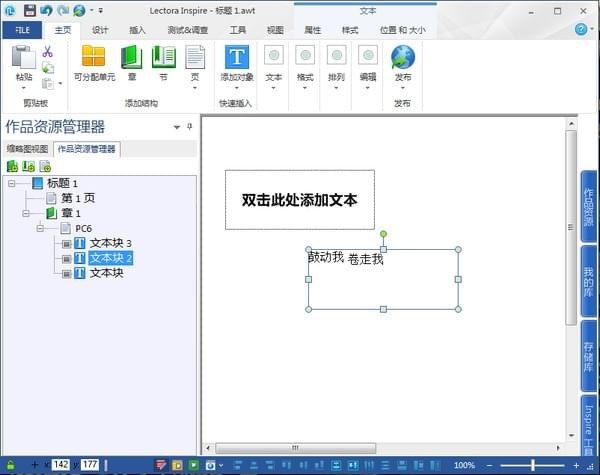Click the Cut scissors icon
The height and width of the screenshot is (475, 600).
click(x=47, y=51)
